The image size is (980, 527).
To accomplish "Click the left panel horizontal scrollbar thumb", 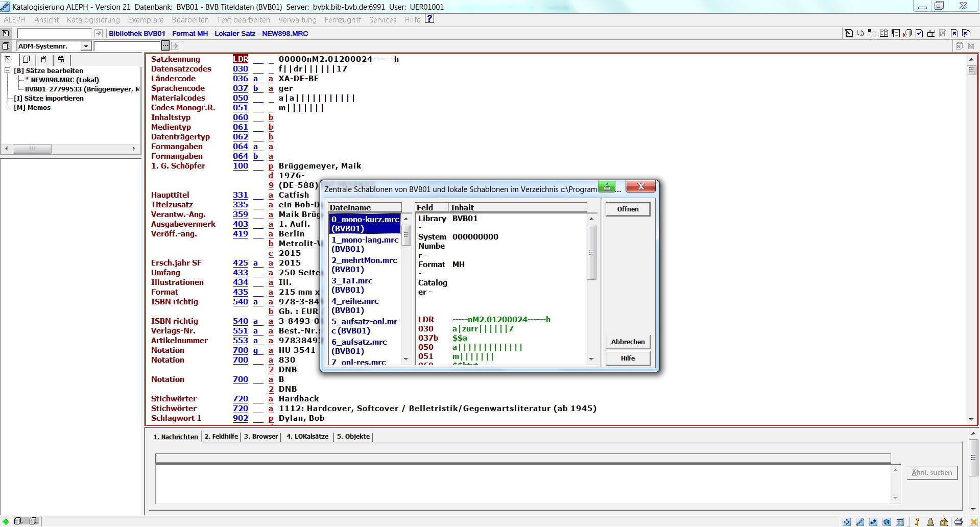I will coord(32,149).
